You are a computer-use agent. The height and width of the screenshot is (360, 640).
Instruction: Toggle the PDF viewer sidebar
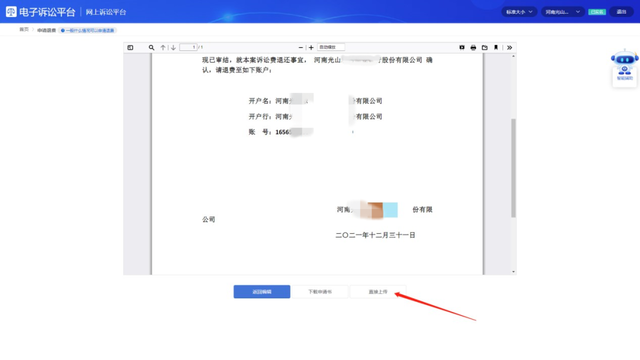point(130,48)
